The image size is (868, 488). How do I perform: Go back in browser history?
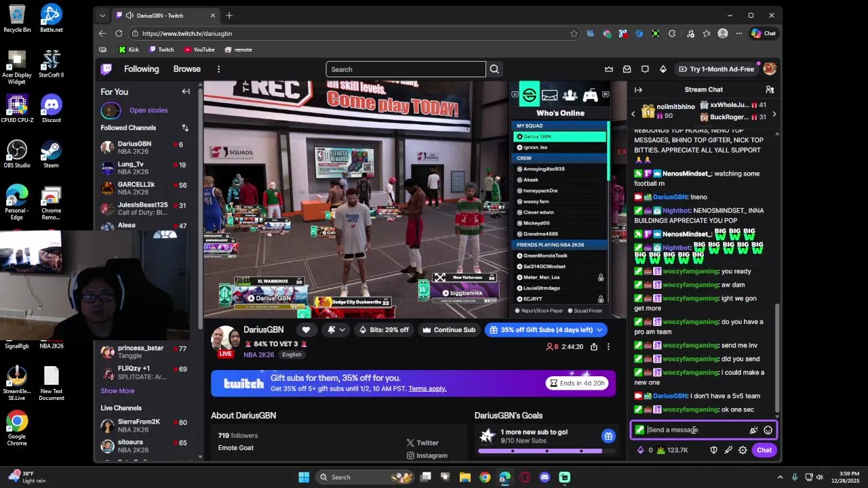point(102,33)
